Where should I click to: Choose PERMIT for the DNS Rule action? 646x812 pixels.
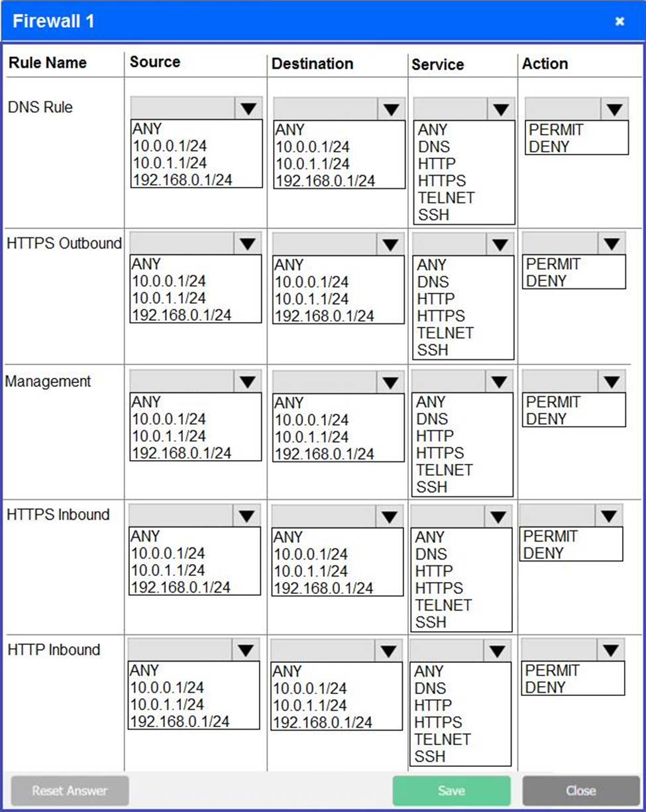point(556,130)
